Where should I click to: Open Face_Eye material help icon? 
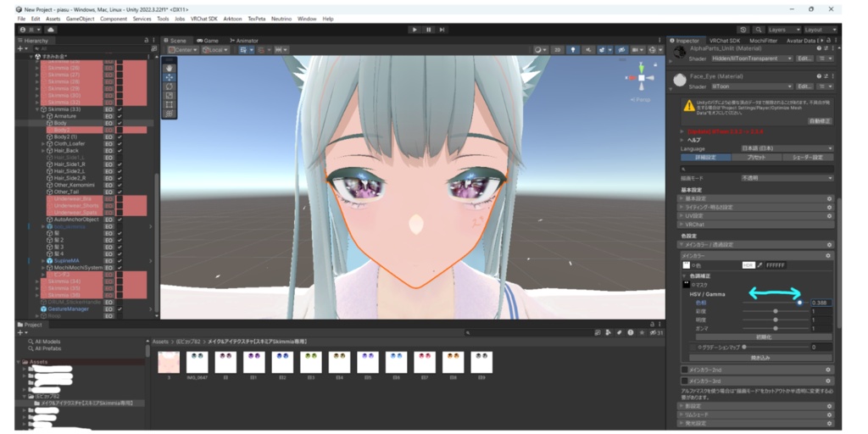click(819, 76)
